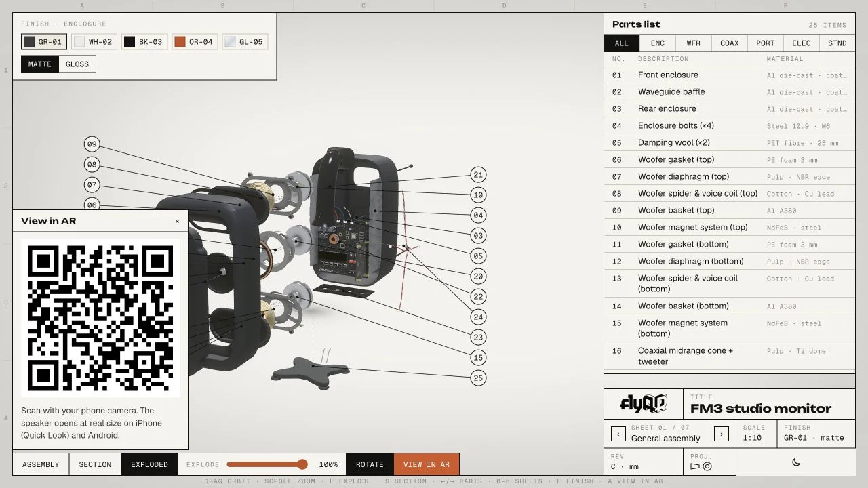Select callout marker 04
Screen dimensions: 868x488
(x=478, y=216)
